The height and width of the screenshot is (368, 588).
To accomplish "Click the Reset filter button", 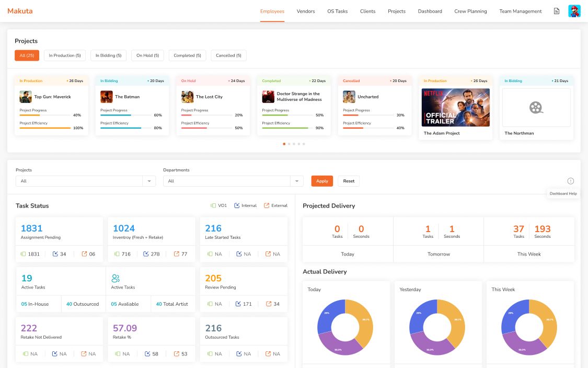I will coord(349,181).
